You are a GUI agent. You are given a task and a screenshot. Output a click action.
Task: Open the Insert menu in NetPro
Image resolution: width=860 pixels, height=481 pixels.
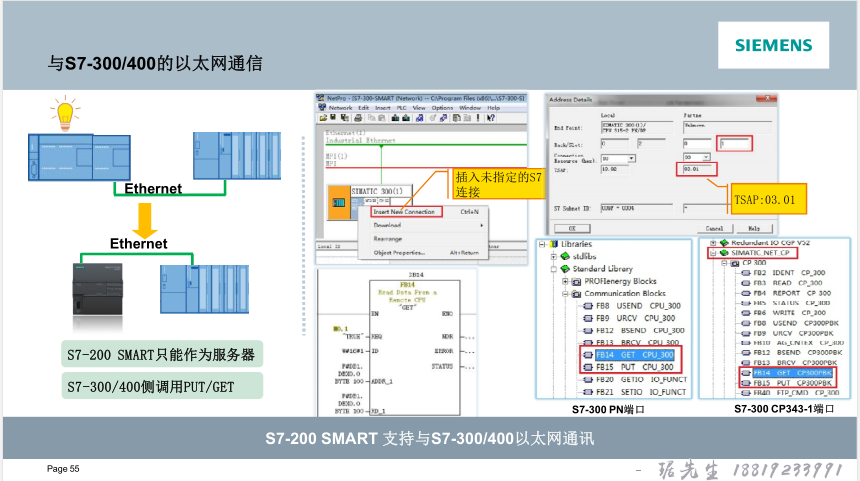pos(383,107)
